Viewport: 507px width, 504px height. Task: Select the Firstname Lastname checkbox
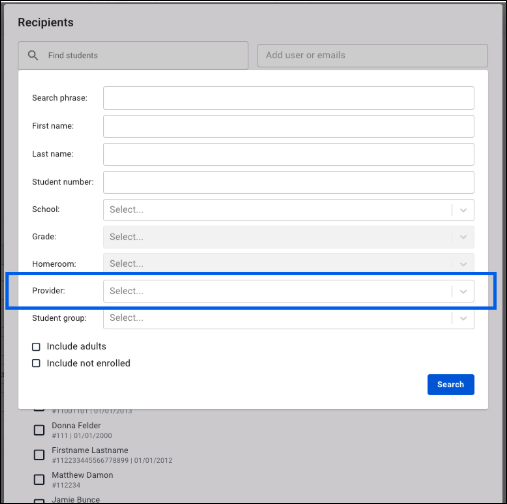click(39, 455)
